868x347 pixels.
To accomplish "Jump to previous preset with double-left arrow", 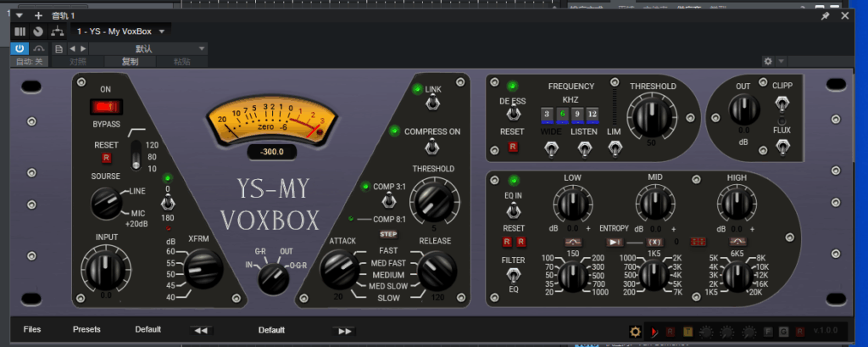I will click(202, 331).
